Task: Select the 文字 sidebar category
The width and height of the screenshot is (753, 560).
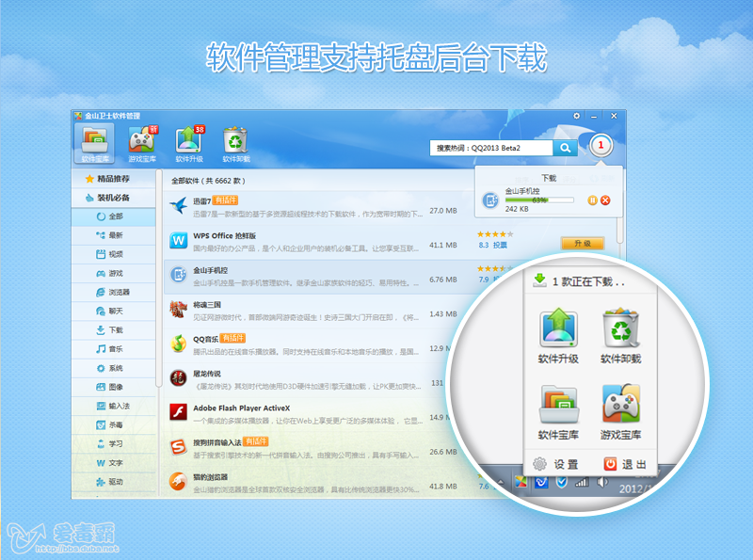Action: (x=113, y=463)
